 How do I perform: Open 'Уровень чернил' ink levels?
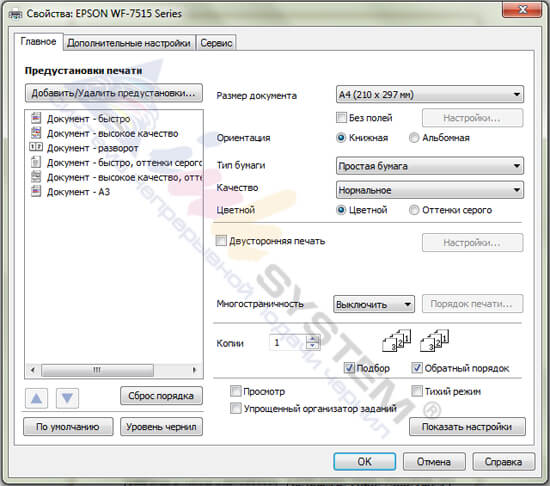pos(161,426)
